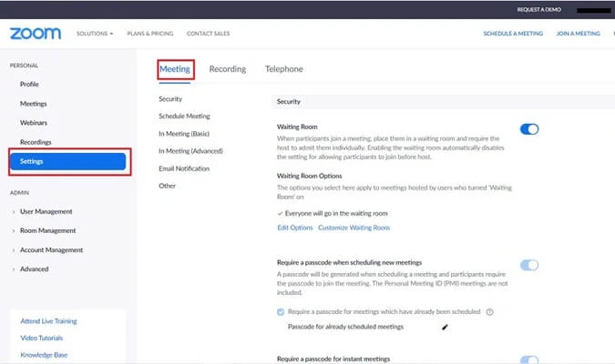This screenshot has width=615, height=364.
Task: Click Request a Demo
Action: [x=538, y=9]
